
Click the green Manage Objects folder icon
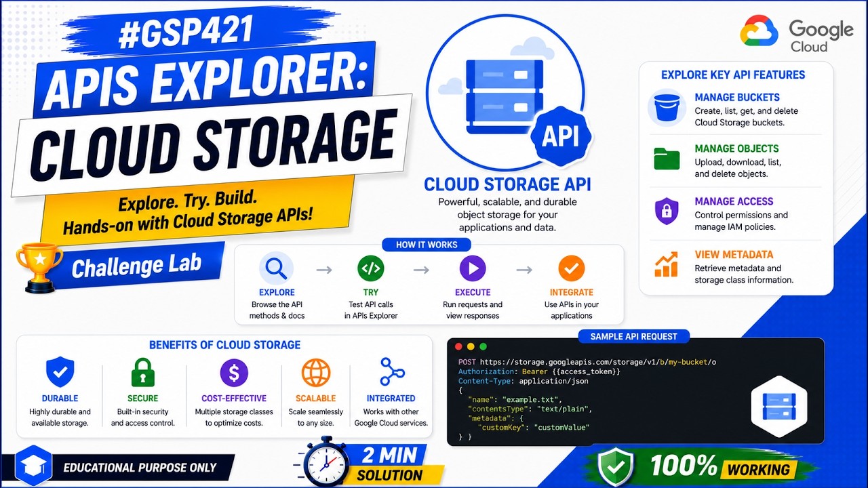click(x=667, y=159)
